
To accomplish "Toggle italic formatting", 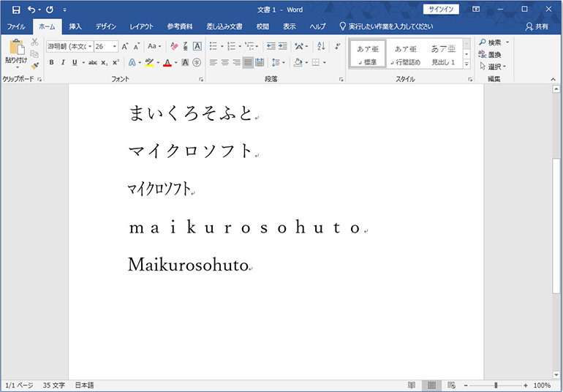I will tap(63, 62).
